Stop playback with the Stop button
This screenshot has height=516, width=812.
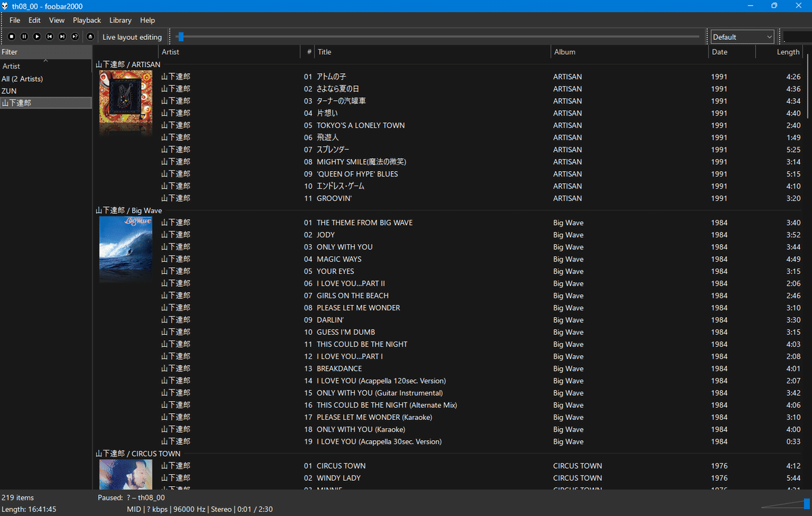pos(12,37)
